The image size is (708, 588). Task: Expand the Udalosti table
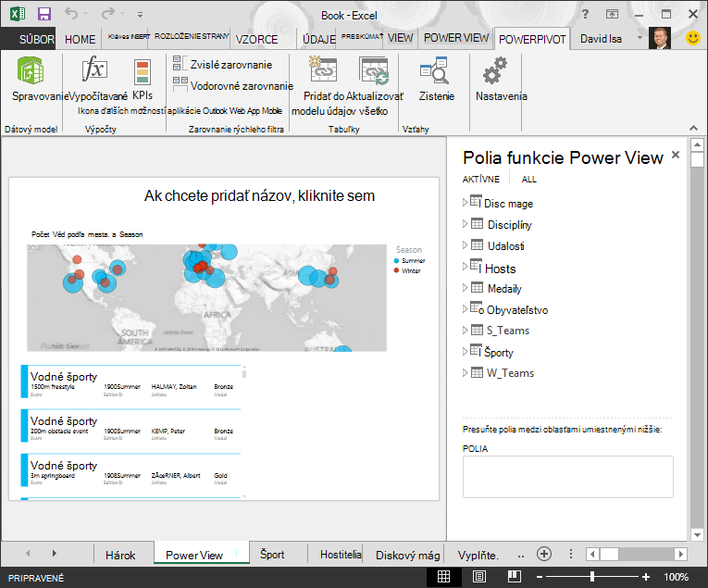[x=466, y=244]
